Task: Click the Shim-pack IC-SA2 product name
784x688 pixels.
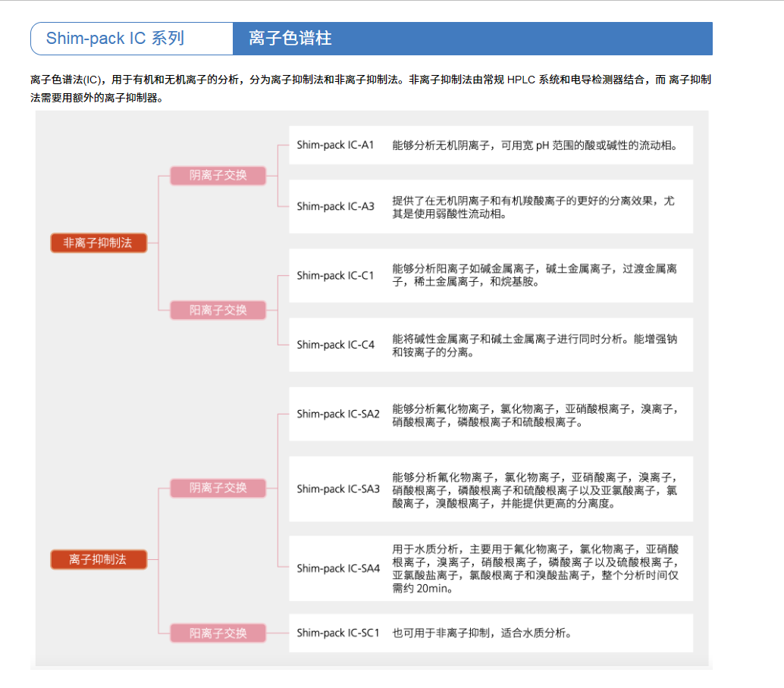Action: click(x=338, y=414)
